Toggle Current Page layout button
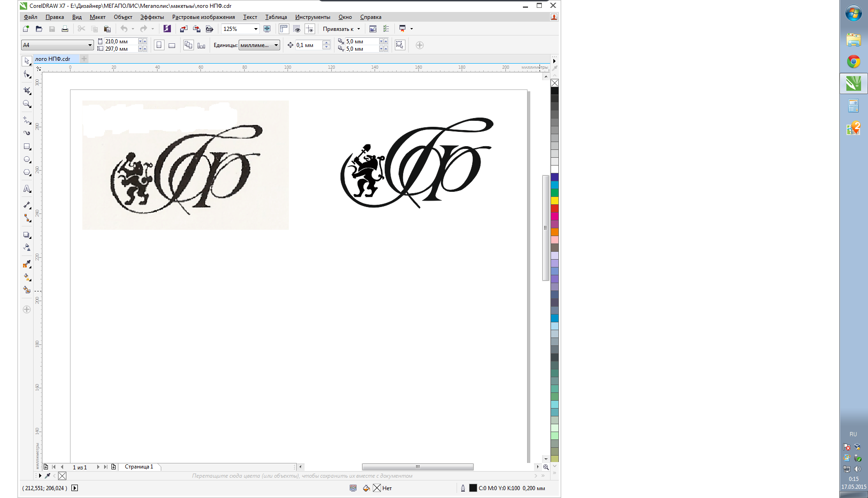The width and height of the screenshot is (868, 498). (x=201, y=45)
